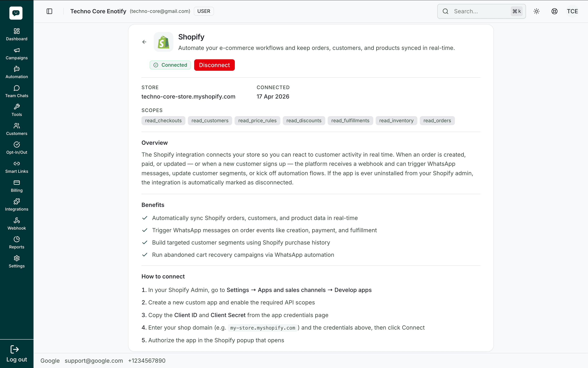Click the Search input field
The image size is (588, 368).
coord(481,11)
